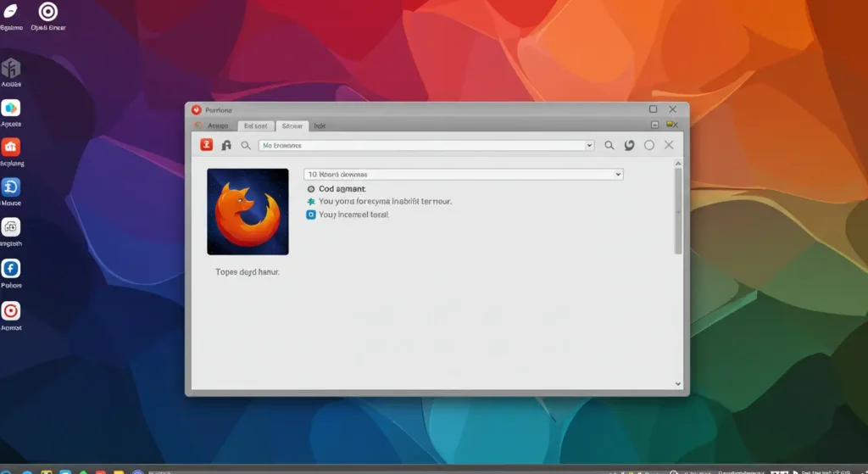868x474 pixels.
Task: Open the gray building desktop icon
Action: (x=11, y=69)
